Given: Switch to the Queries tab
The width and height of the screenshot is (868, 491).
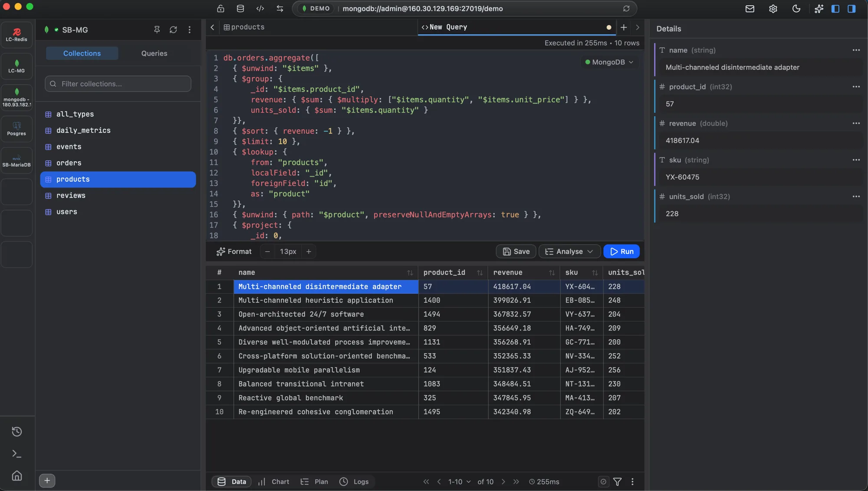Looking at the screenshot, I should (x=154, y=53).
